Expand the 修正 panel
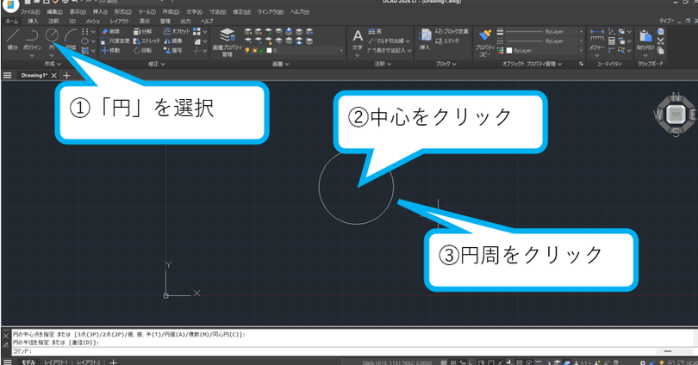This screenshot has height=365, width=698. 156,64
